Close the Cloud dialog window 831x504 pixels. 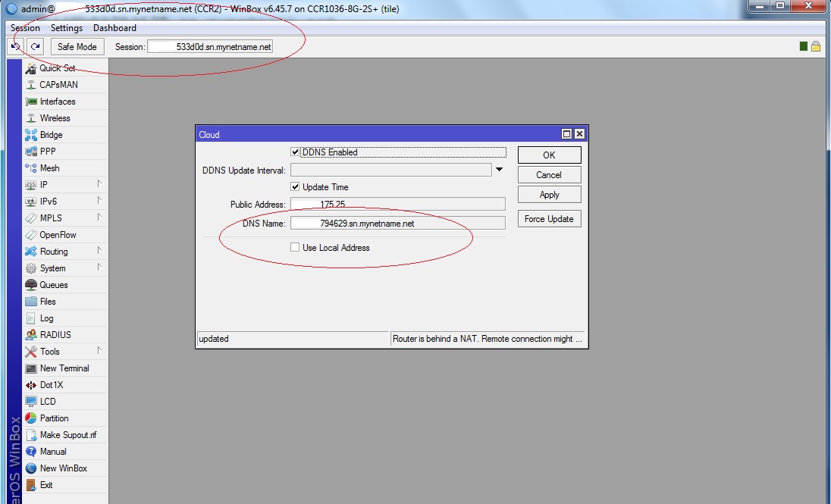[580, 134]
